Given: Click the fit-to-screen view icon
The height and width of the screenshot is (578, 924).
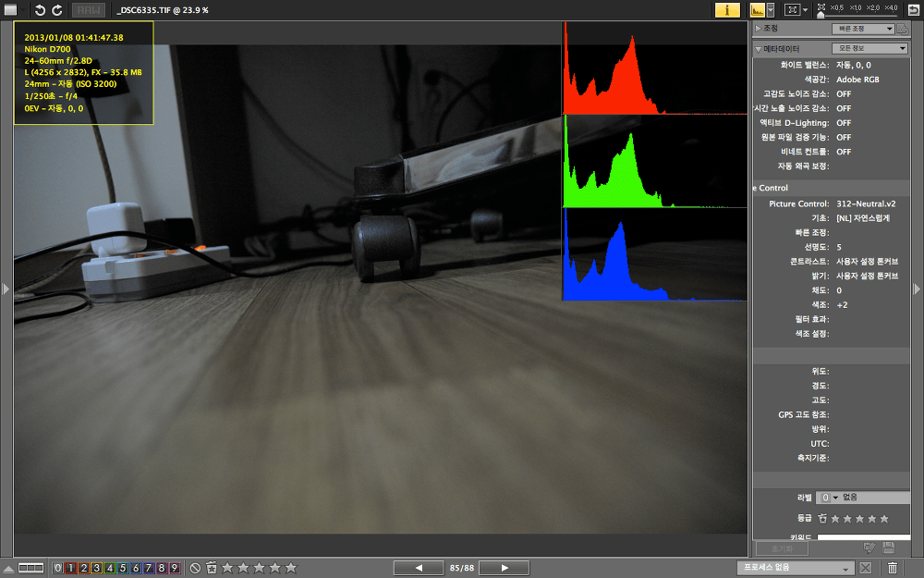Looking at the screenshot, I should click(x=791, y=10).
